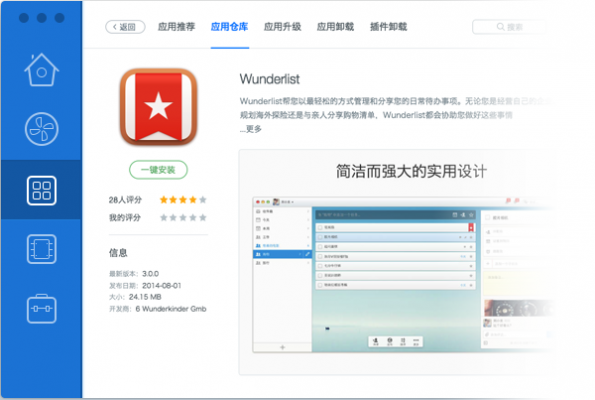Open the 插件卸载 tab

(x=389, y=27)
